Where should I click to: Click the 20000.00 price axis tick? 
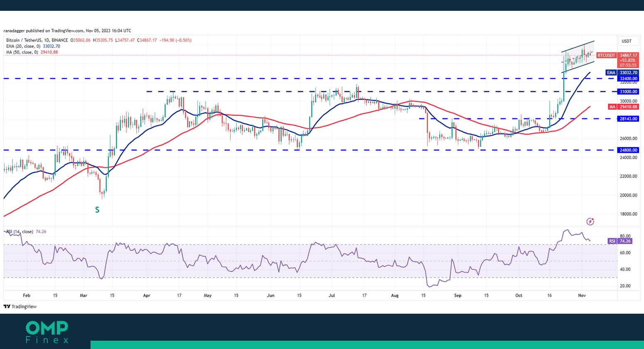629,195
